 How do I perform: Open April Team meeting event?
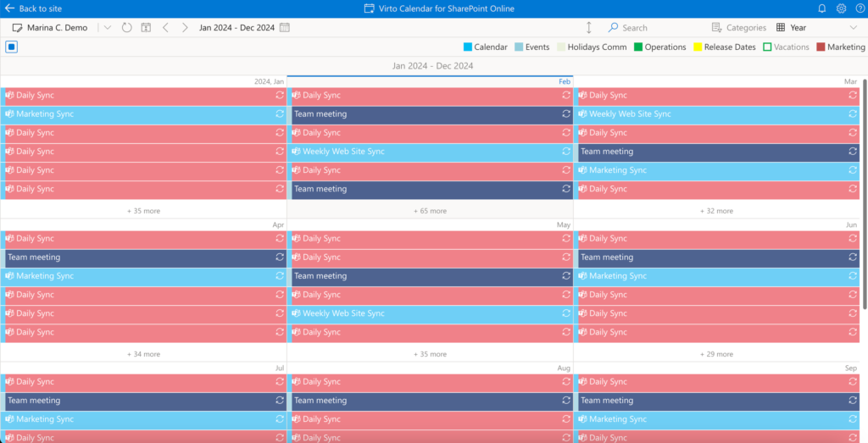coord(143,257)
